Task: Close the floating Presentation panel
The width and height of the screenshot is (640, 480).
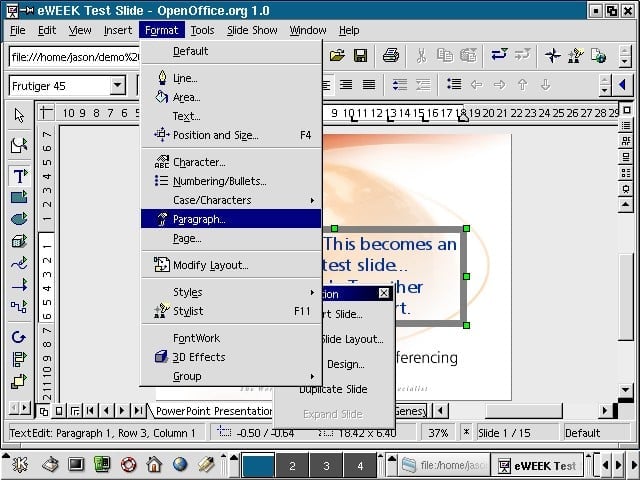Action: tap(384, 293)
